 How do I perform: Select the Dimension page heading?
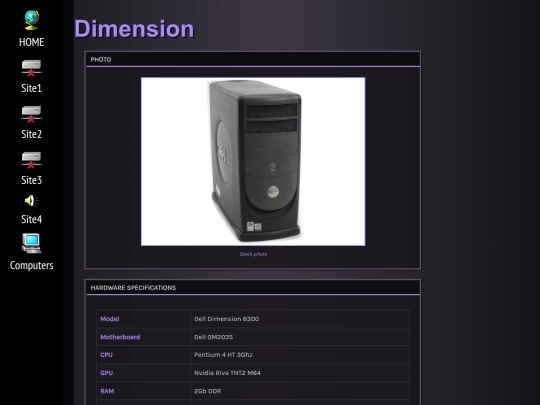click(134, 29)
